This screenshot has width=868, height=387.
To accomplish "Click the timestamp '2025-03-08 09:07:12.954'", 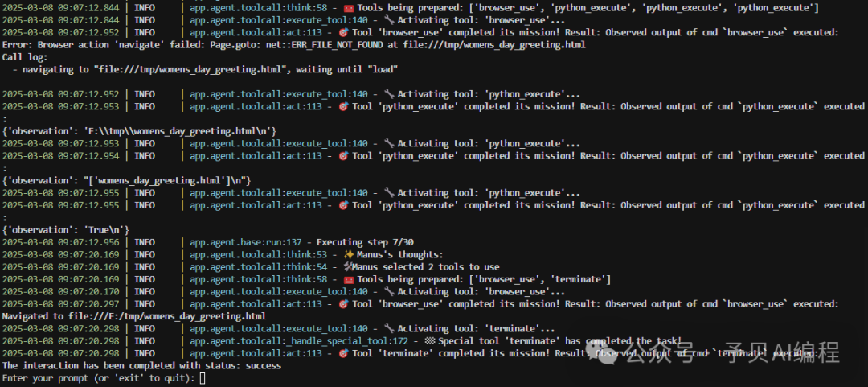I will click(61, 156).
